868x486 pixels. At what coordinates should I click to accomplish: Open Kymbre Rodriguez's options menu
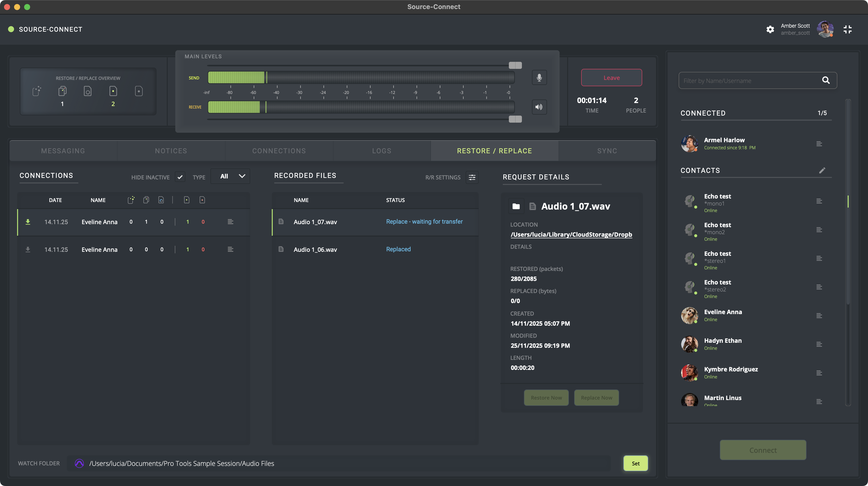819,373
